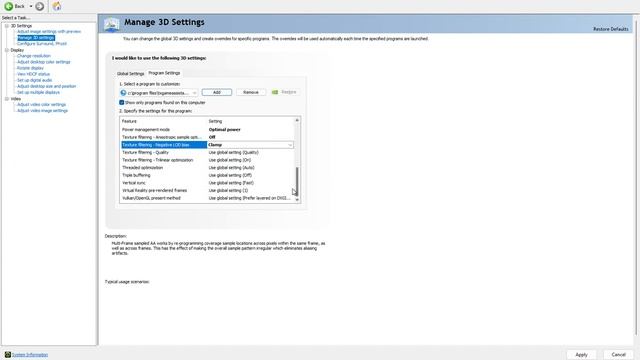This screenshot has height=360, width=640.
Task: Click the Optimal power setting value
Action: [224, 129]
